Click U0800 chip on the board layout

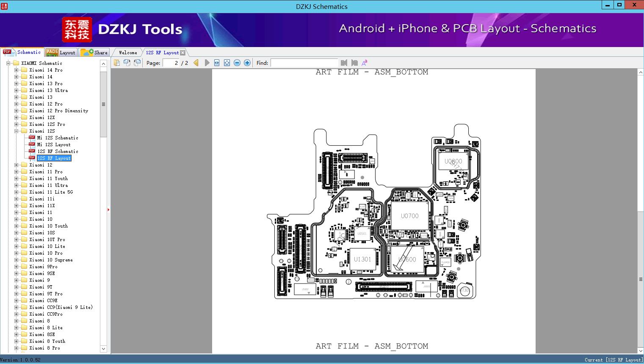(x=453, y=161)
